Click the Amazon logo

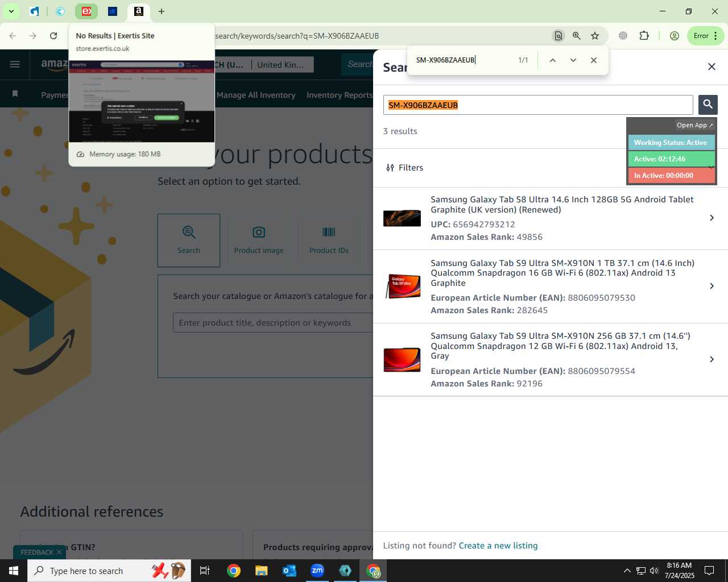coord(54,65)
